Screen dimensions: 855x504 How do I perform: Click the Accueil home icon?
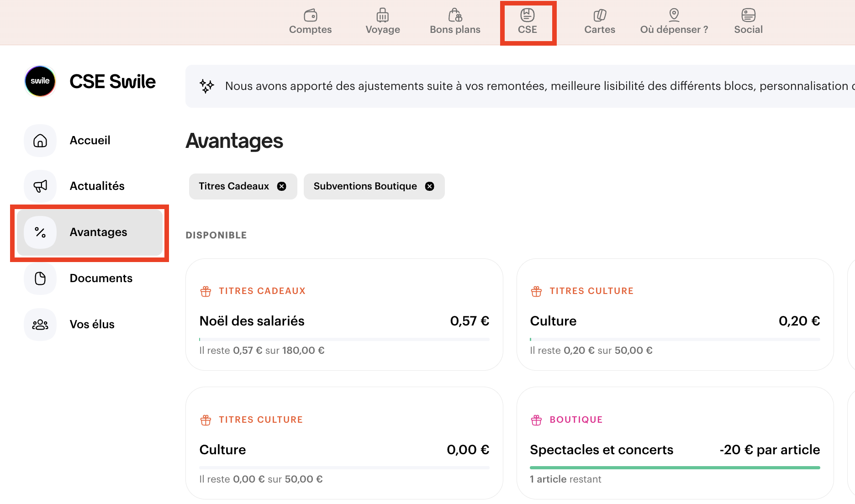(40, 141)
